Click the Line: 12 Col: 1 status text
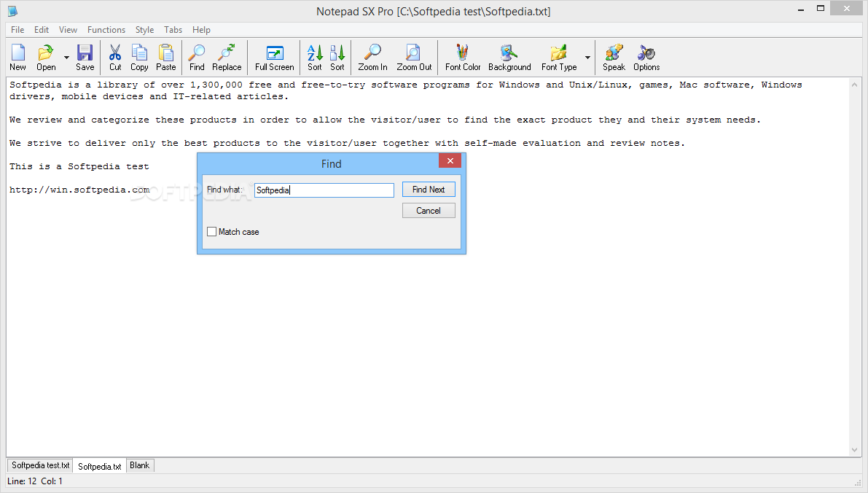Screen dimensions: 868x493 tap(35, 481)
